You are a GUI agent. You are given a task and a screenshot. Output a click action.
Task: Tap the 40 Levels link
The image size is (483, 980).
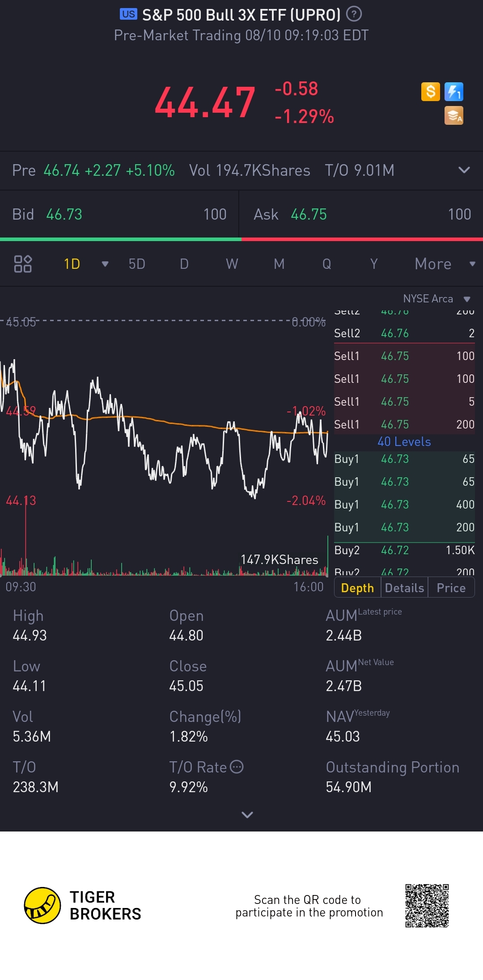[x=404, y=441]
